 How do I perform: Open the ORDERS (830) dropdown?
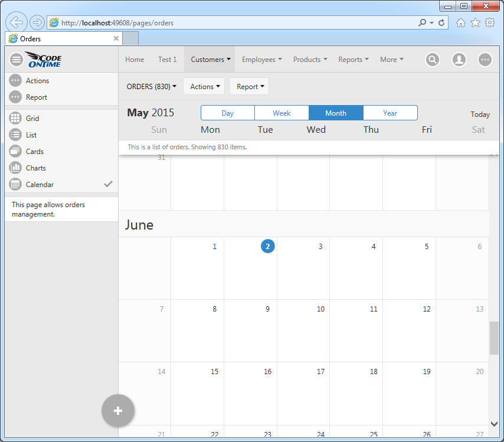pyautogui.click(x=152, y=87)
